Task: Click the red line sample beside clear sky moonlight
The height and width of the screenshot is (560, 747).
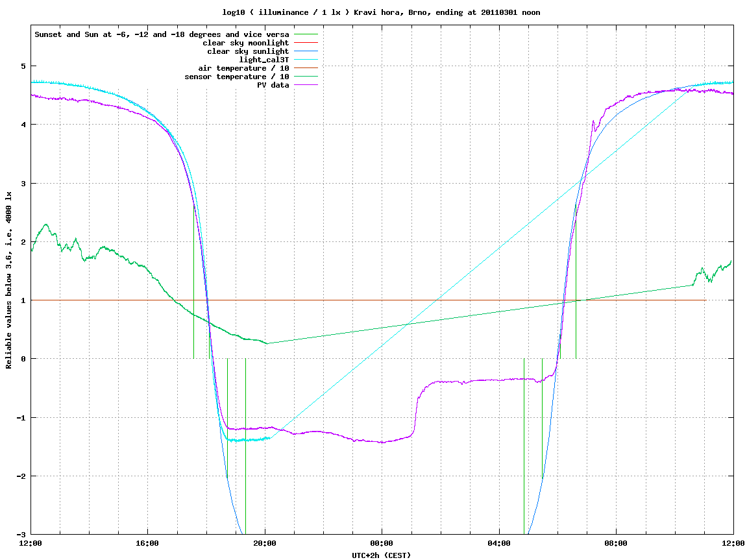Action: click(306, 43)
